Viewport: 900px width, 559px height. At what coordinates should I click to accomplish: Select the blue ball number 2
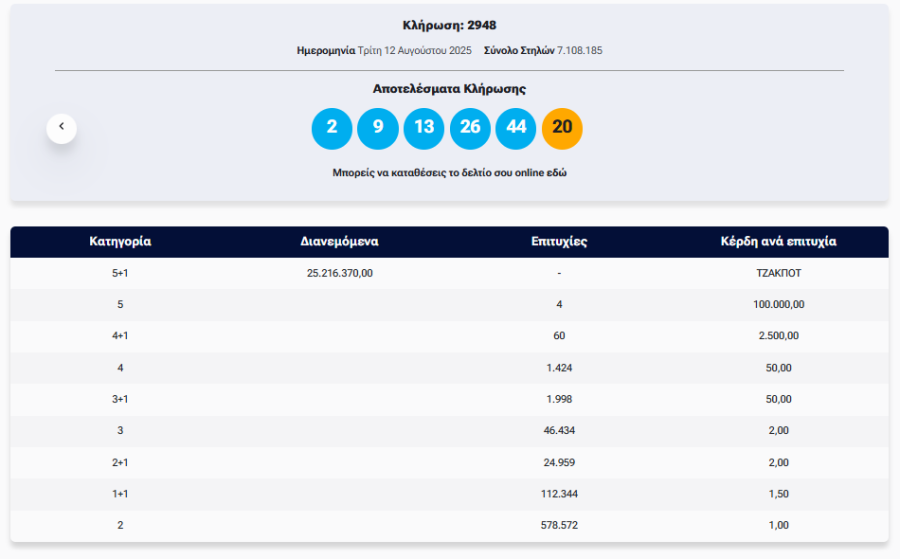click(x=332, y=128)
